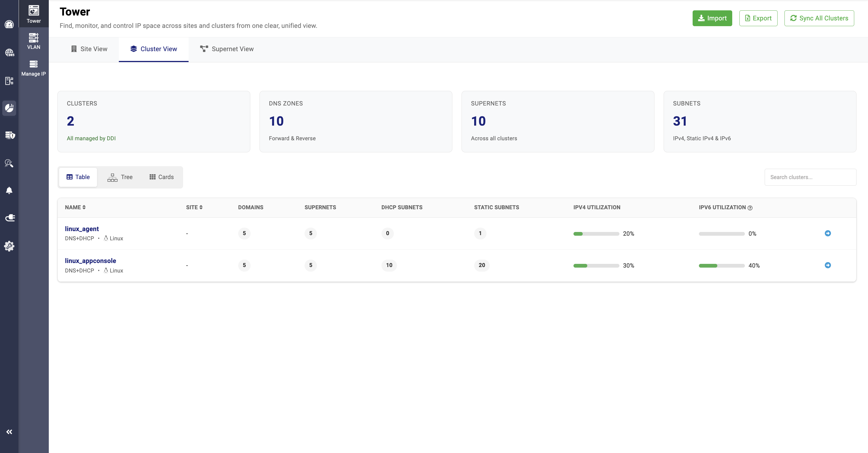Open linux_agent details arrow icon
Image resolution: width=868 pixels, height=453 pixels.
(x=827, y=233)
